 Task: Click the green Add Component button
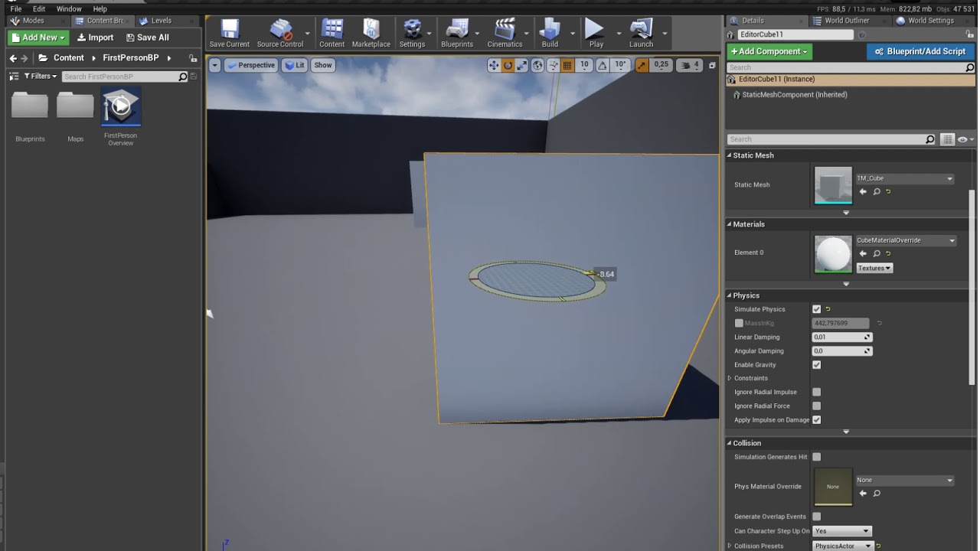pyautogui.click(x=769, y=51)
